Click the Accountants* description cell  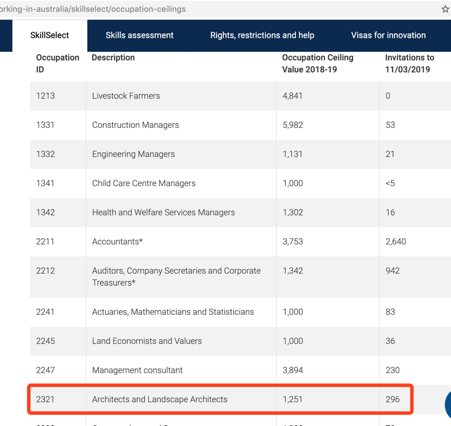(x=181, y=242)
